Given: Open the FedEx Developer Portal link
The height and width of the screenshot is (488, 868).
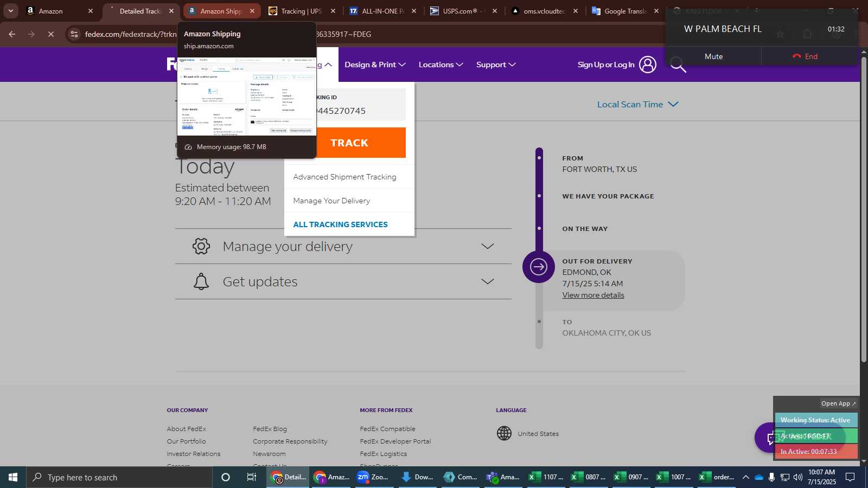Looking at the screenshot, I should tap(395, 441).
